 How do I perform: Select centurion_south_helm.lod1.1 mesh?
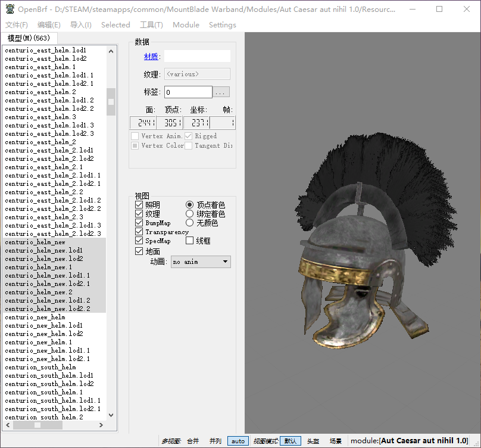52,401
